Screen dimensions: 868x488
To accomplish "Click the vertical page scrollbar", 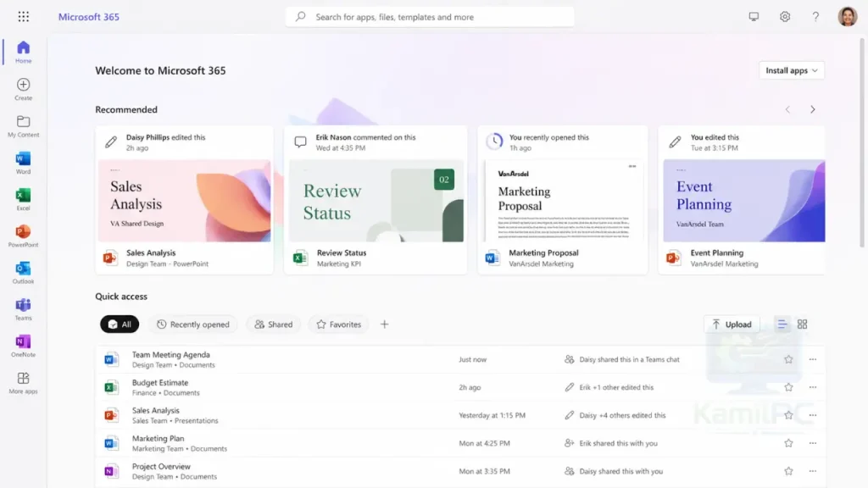I will click(862, 142).
